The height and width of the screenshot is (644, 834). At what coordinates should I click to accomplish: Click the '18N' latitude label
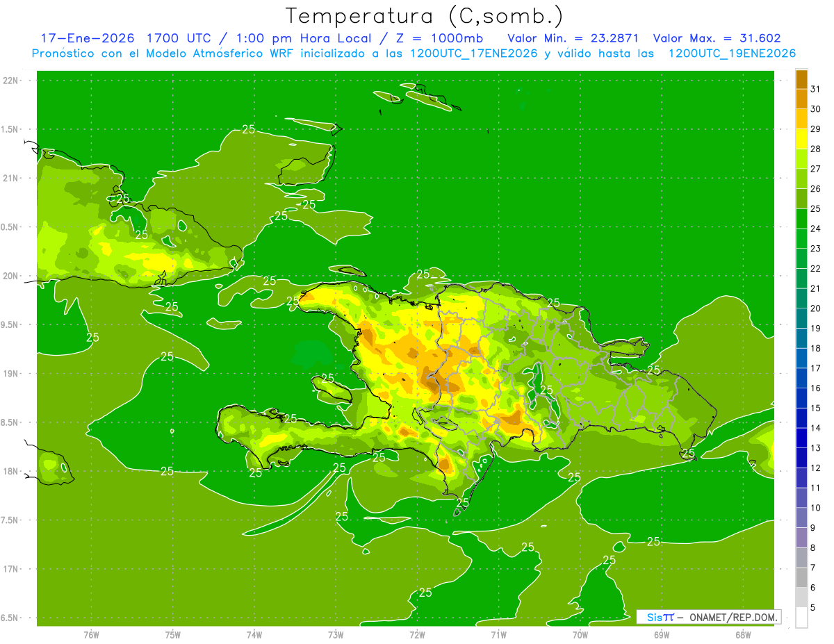(11, 472)
